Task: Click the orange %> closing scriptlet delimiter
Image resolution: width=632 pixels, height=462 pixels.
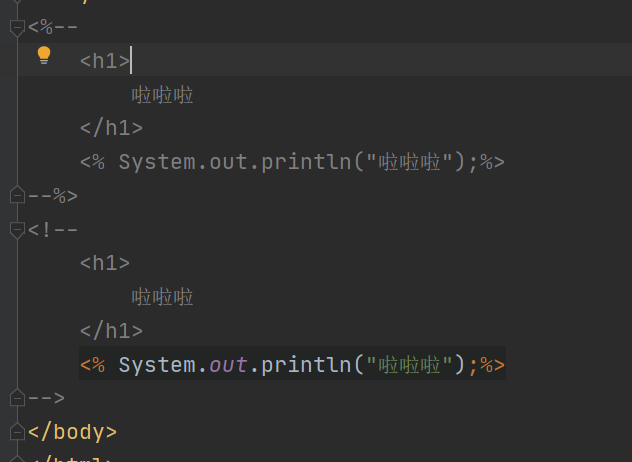Action: [x=493, y=365]
